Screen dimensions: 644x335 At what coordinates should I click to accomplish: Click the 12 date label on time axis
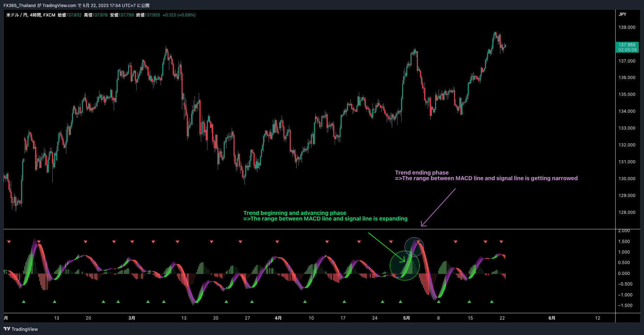coord(598,318)
